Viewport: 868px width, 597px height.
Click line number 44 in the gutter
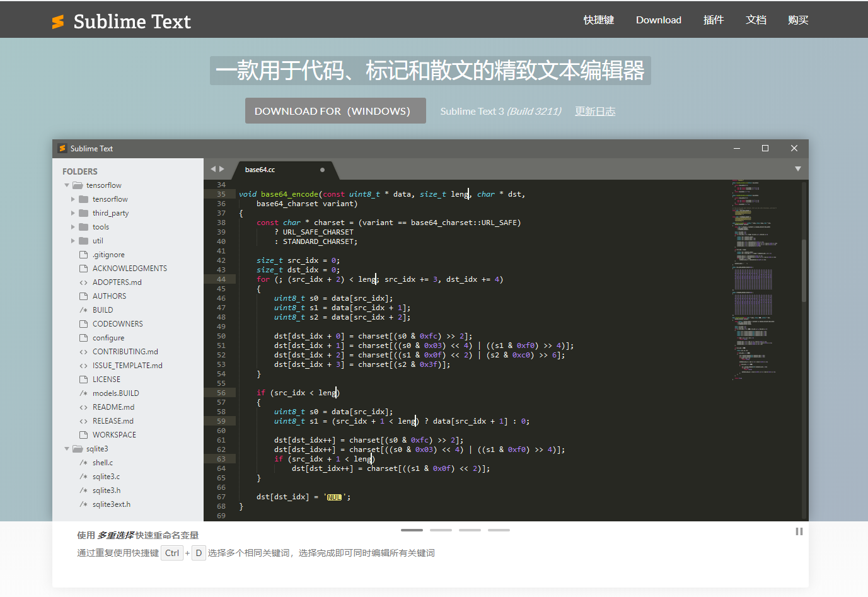[221, 279]
